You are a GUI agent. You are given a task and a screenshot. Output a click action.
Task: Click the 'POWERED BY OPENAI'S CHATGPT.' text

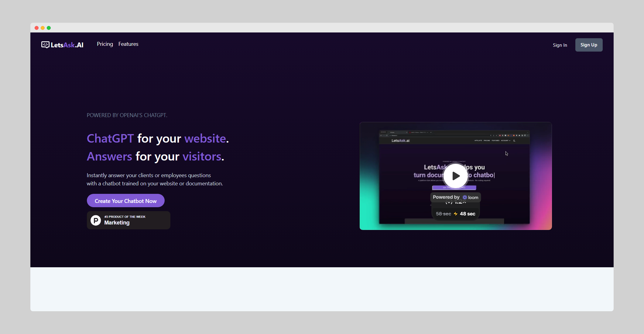[x=127, y=115]
